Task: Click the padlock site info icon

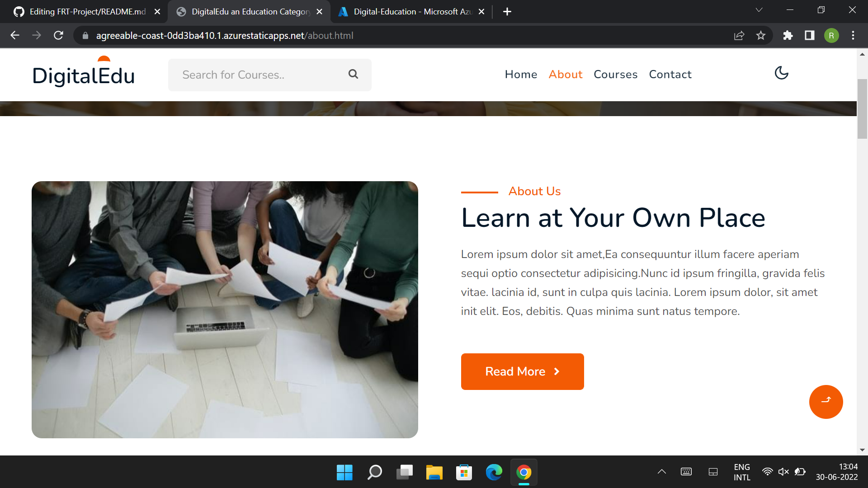Action: pos(85,35)
